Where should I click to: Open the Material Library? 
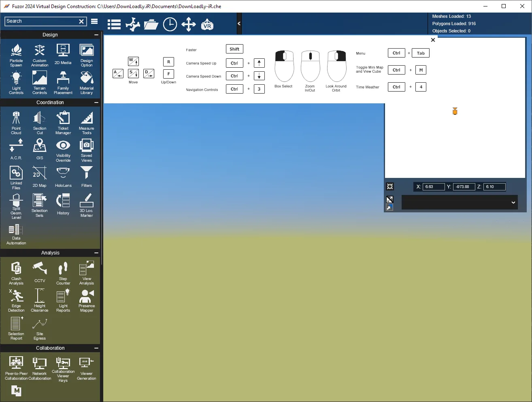87,83
